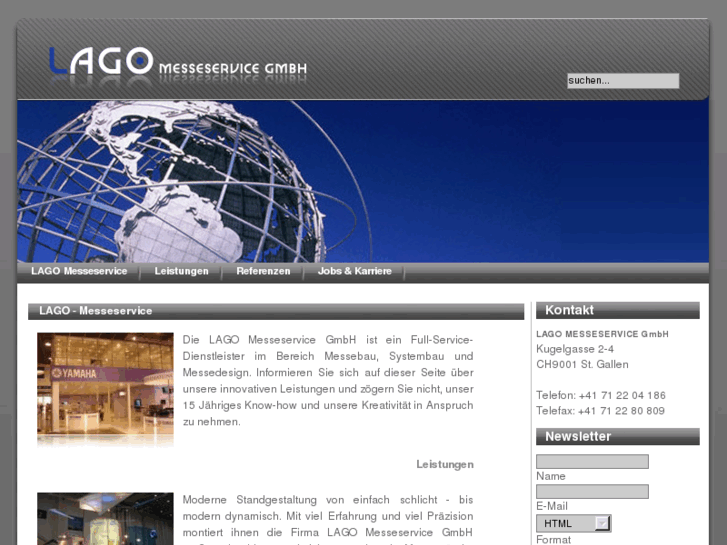The image size is (727, 545).
Task: Select the address line 'Kugelgasse 2-4'
Action: (574, 349)
